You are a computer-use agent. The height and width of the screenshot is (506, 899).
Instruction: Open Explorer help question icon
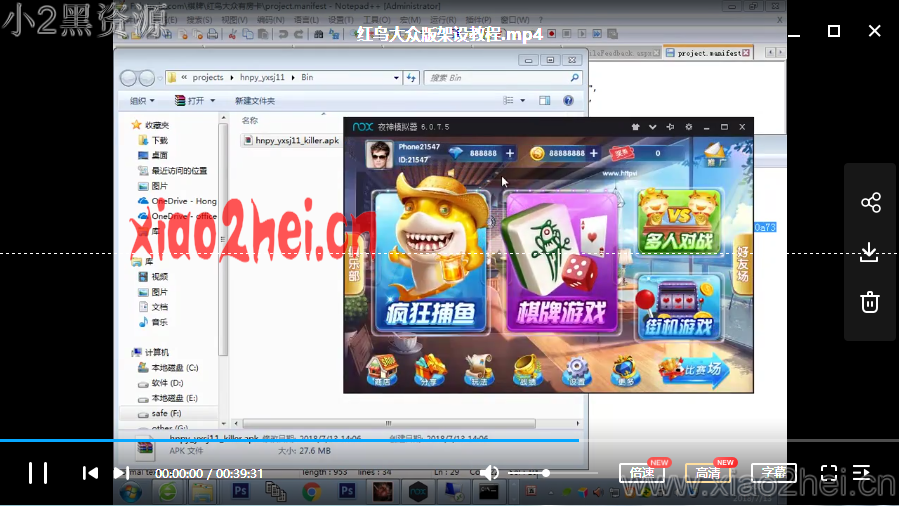(568, 101)
